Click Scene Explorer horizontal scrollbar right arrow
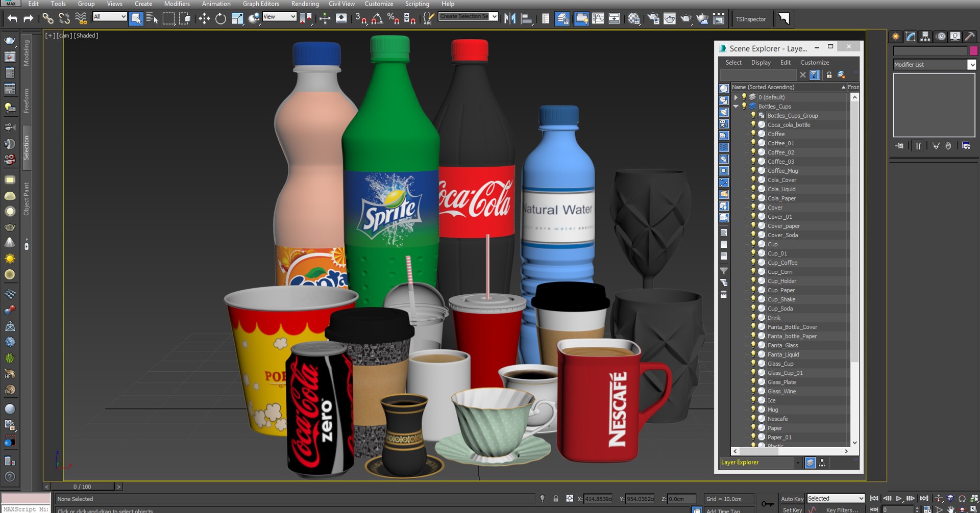 (x=846, y=451)
